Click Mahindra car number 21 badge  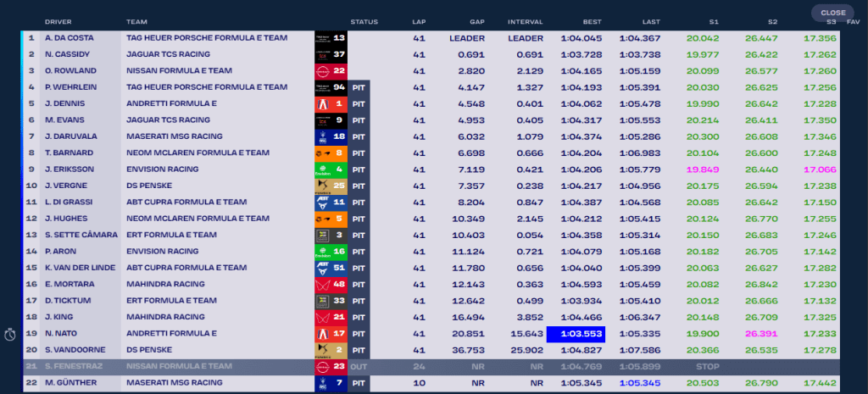(331, 317)
